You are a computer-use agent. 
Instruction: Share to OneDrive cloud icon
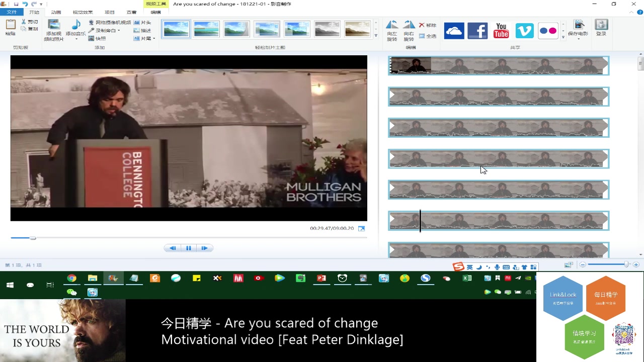454,31
